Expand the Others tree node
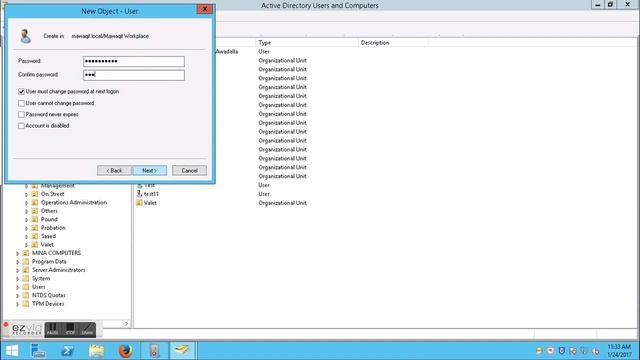Screen dimensions: 640x360 click(27, 211)
